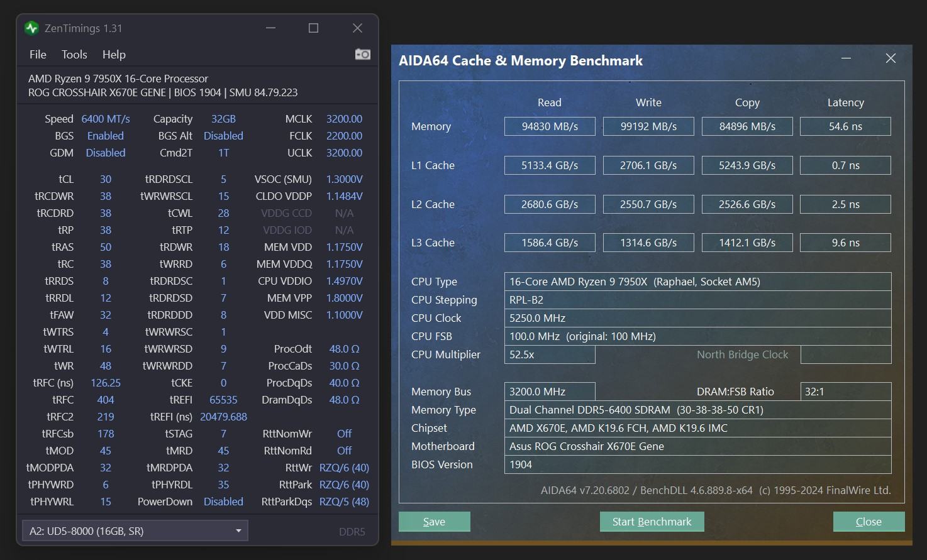Close AIDA64 window via title X

point(891,58)
